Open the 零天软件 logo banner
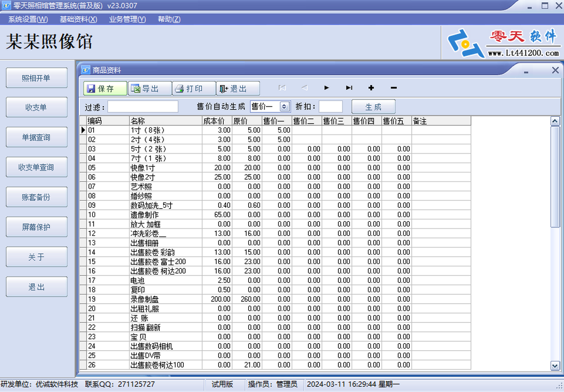 (503, 43)
